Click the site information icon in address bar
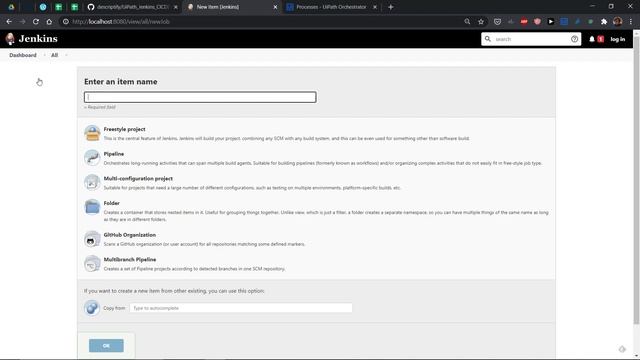 click(65, 22)
